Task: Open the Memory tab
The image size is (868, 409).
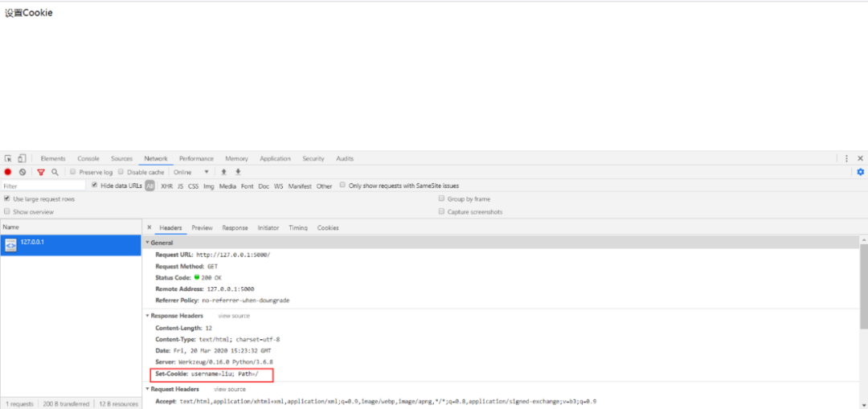Action: pos(236,158)
